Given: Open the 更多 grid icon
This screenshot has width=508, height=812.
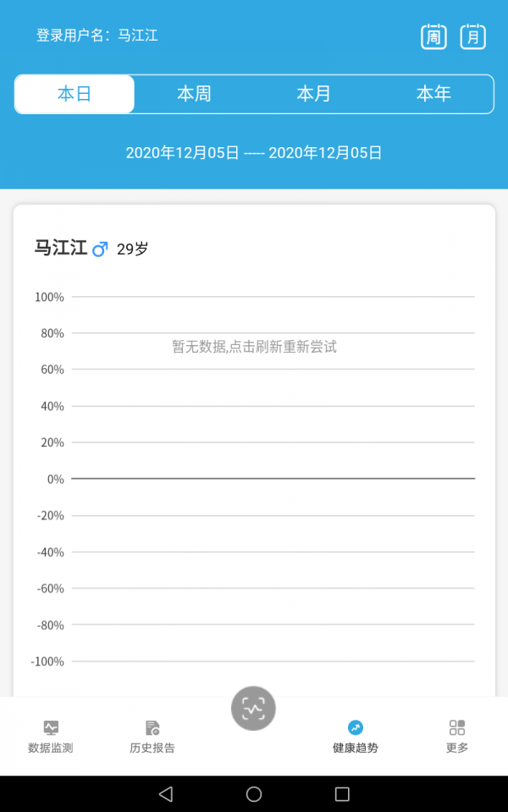Looking at the screenshot, I should (457, 727).
